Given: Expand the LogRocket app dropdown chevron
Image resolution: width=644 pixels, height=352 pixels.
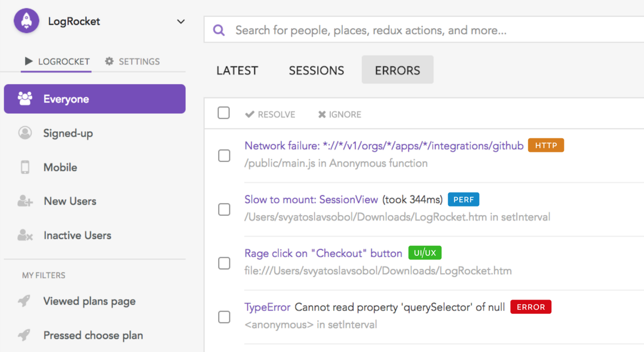Looking at the screenshot, I should (181, 21).
